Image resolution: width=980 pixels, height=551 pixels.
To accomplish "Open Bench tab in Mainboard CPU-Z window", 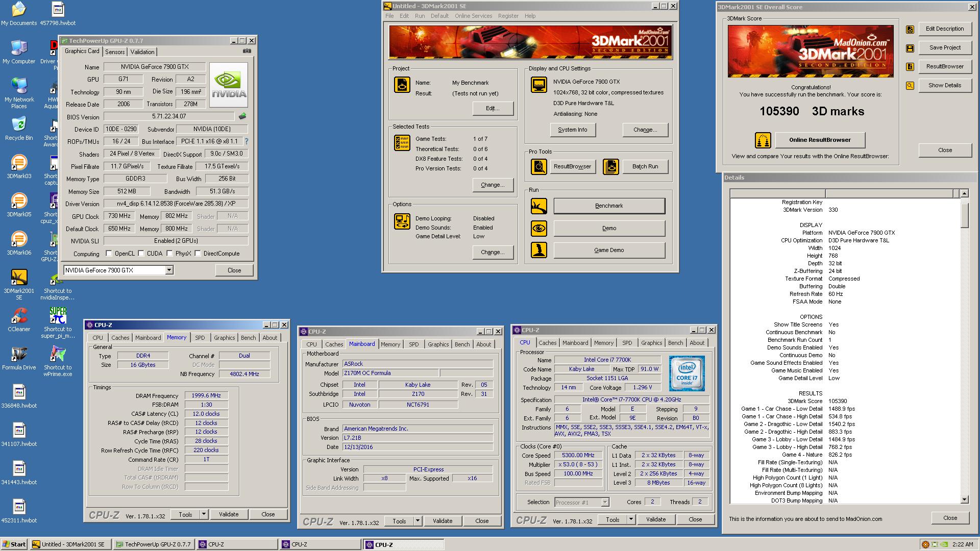I will pos(462,344).
